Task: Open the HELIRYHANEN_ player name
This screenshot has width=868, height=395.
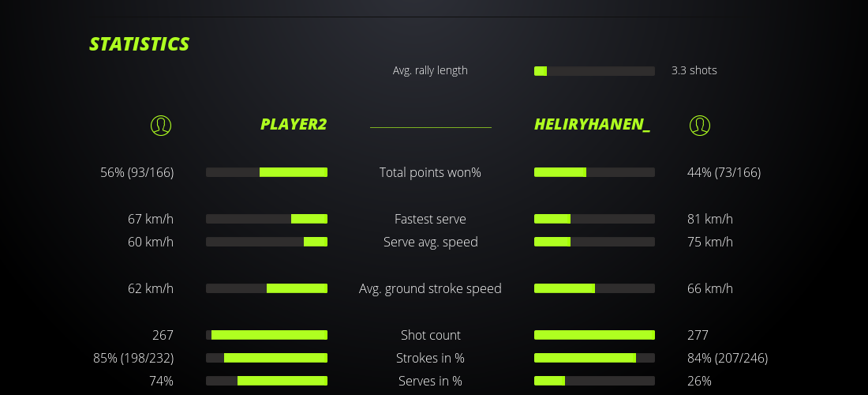Action: 592,125
